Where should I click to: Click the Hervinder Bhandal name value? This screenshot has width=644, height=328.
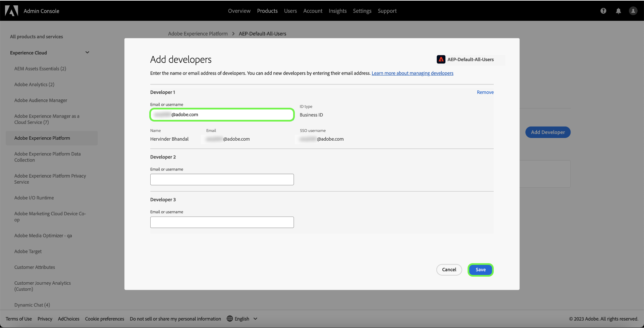coord(169,139)
